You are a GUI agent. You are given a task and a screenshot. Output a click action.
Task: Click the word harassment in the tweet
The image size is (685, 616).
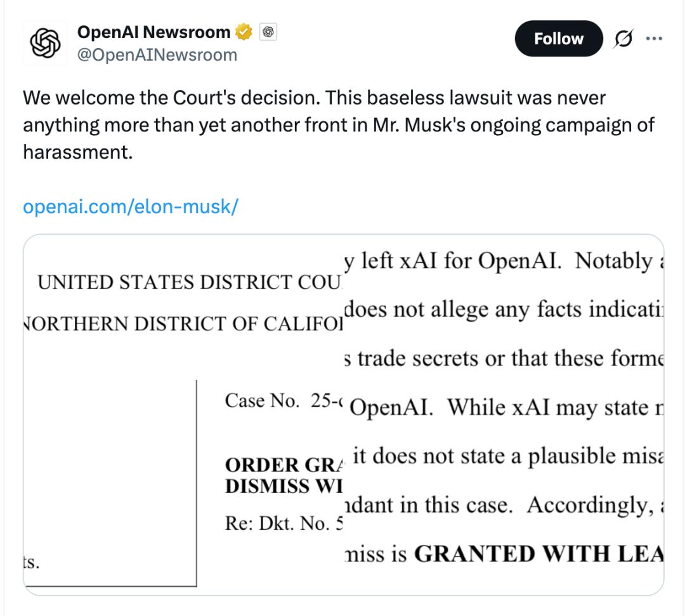click(78, 152)
